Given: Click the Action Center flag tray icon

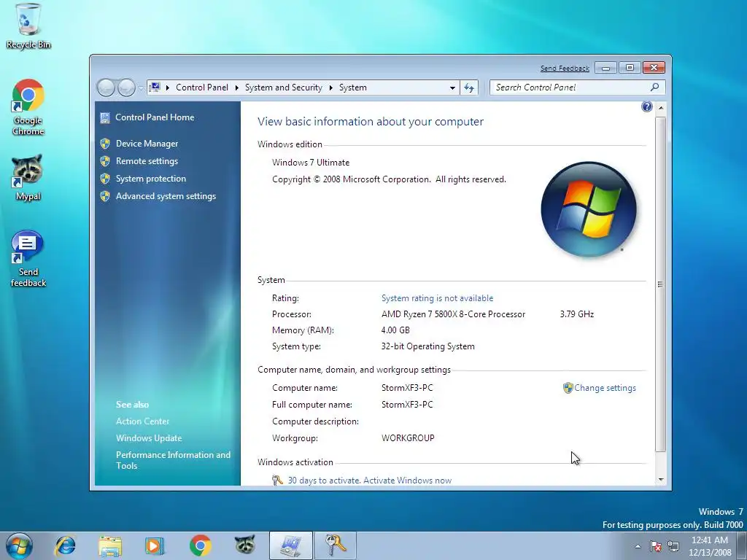Looking at the screenshot, I should (x=656, y=546).
